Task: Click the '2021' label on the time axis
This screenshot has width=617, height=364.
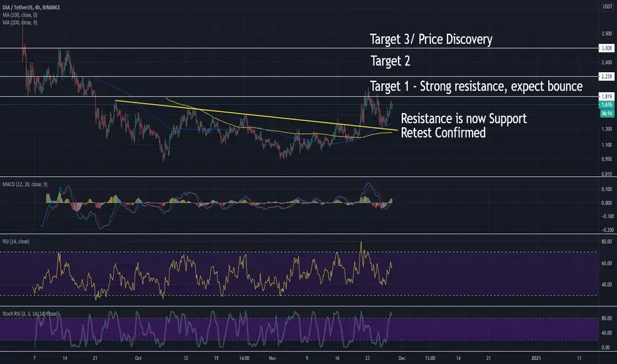Action: [536, 358]
